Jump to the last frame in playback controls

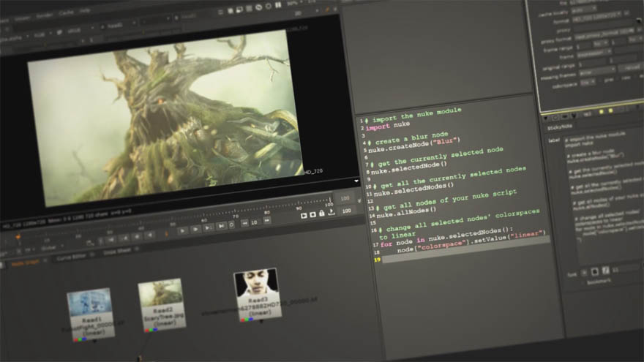tap(221, 226)
